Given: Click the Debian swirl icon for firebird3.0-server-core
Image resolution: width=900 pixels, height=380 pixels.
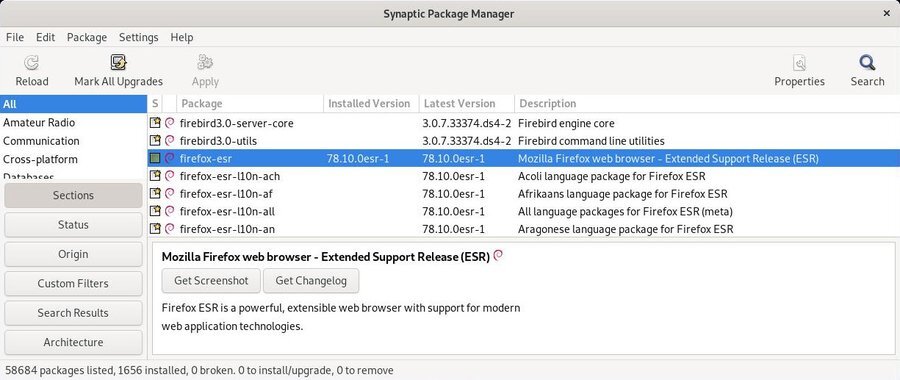Looking at the screenshot, I should (x=169, y=123).
